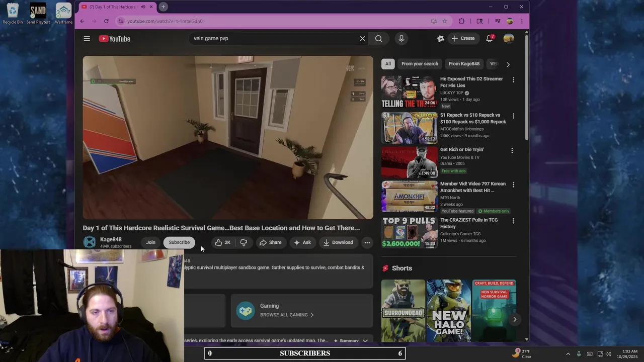This screenshot has height=362, width=644.
Task: Dislike the video with thumbs-down
Action: point(244,242)
